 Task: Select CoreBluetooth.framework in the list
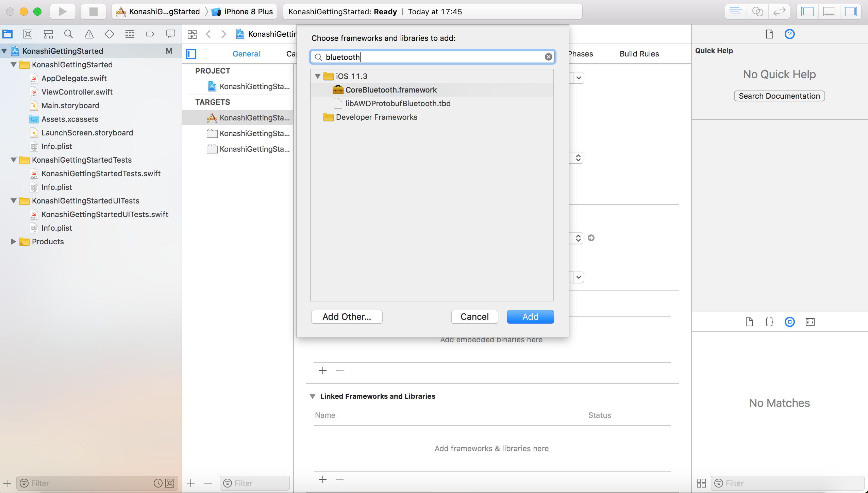(x=391, y=90)
